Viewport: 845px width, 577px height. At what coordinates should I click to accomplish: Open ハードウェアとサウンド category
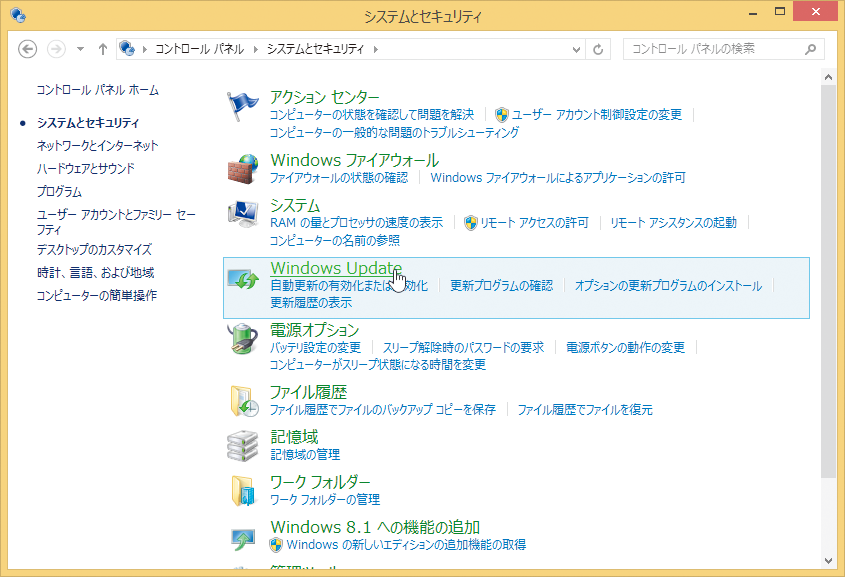pos(85,169)
